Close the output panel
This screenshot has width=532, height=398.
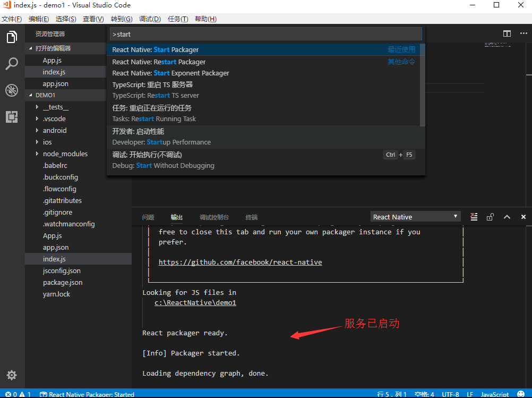click(x=524, y=217)
